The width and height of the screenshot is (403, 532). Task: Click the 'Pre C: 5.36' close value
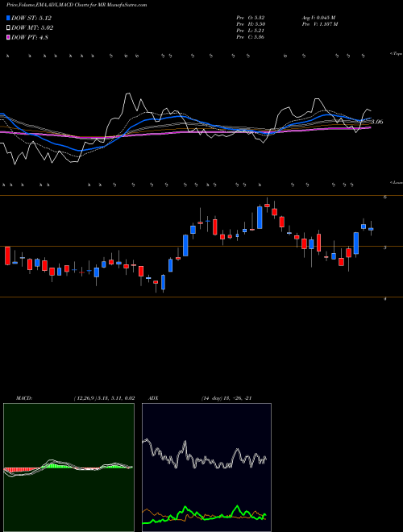click(251, 37)
